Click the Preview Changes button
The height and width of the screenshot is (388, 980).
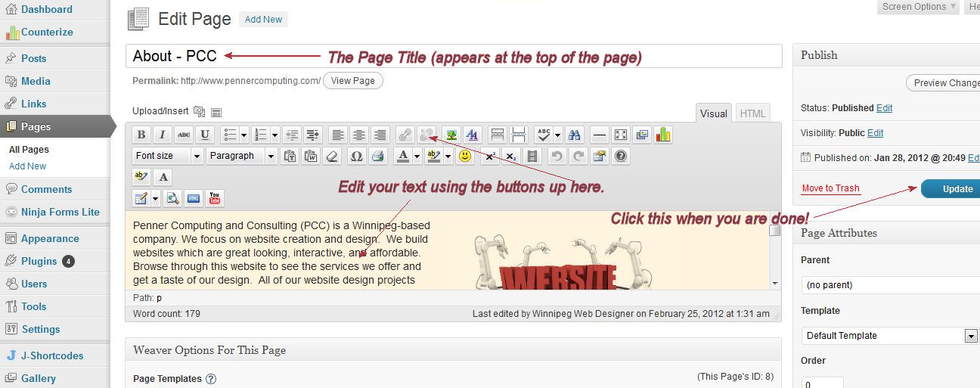point(944,83)
